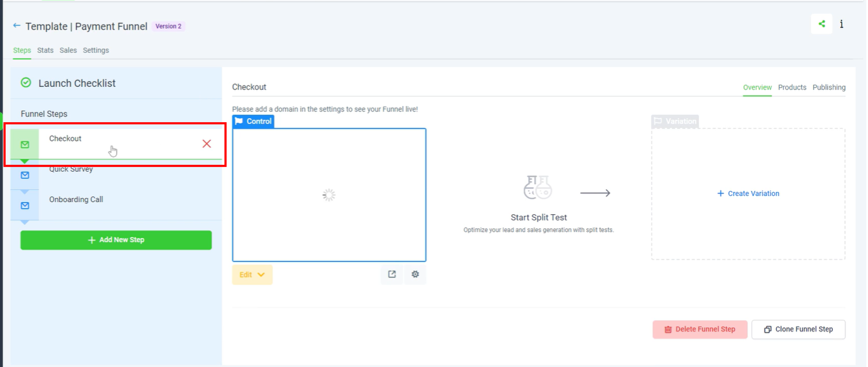Click the red X on Checkout step

[207, 144]
